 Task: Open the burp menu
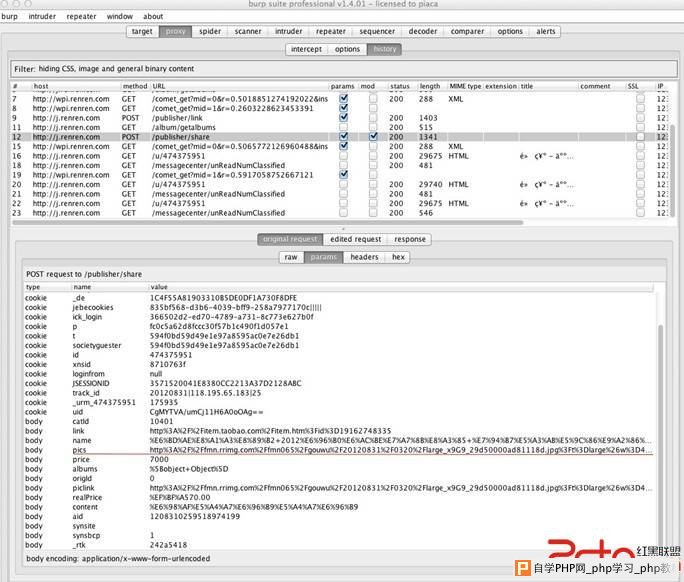(x=9, y=16)
